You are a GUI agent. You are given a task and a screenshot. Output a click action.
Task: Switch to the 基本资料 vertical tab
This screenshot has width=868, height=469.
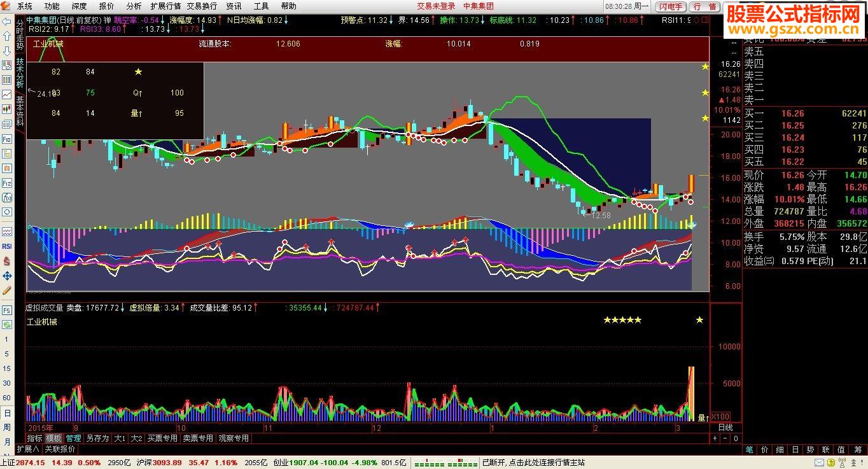click(20, 111)
